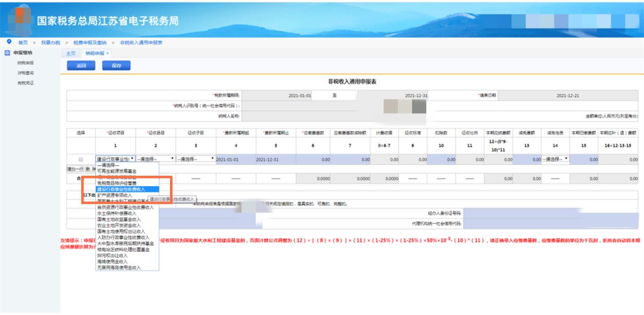Pick 海域使用金收入 from the dropdown list
This screenshot has width=644, height=315.
(113, 261)
